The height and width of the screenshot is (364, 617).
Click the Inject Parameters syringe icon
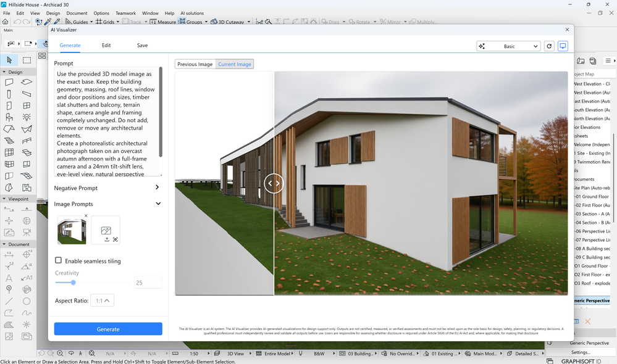click(x=57, y=22)
